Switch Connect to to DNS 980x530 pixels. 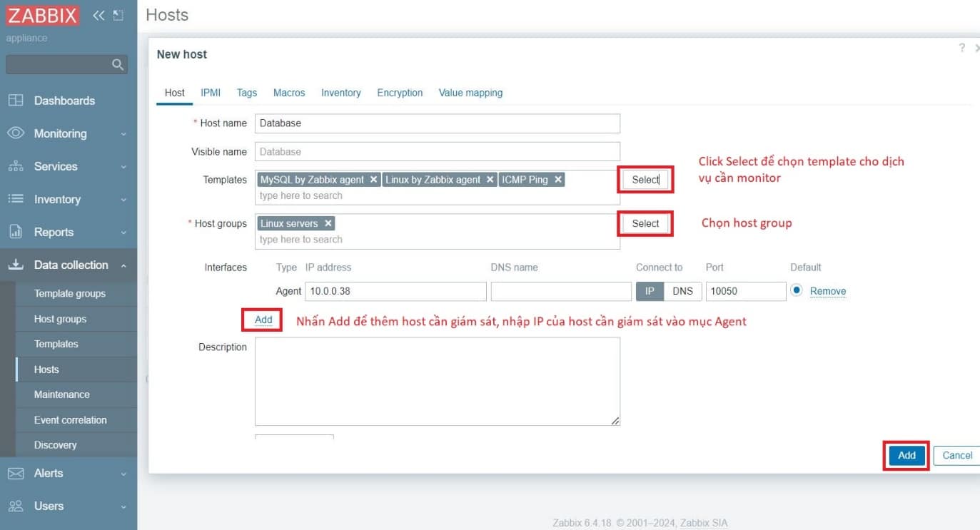pos(683,291)
